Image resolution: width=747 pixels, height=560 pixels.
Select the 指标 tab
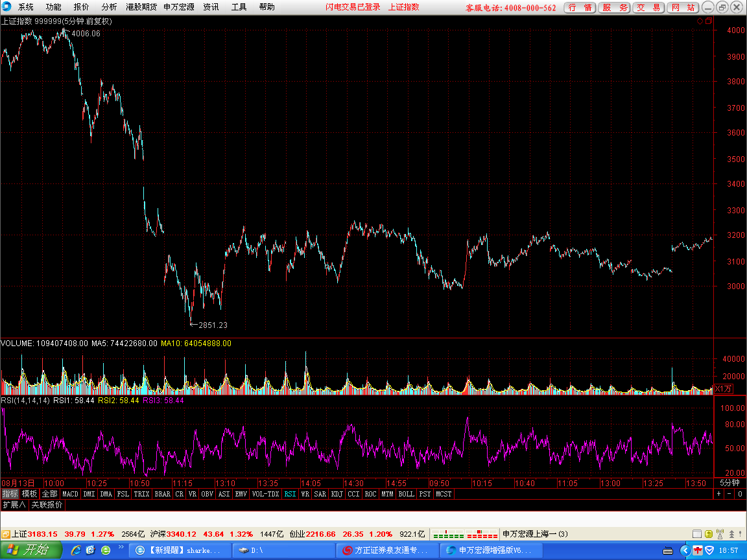click(10, 494)
